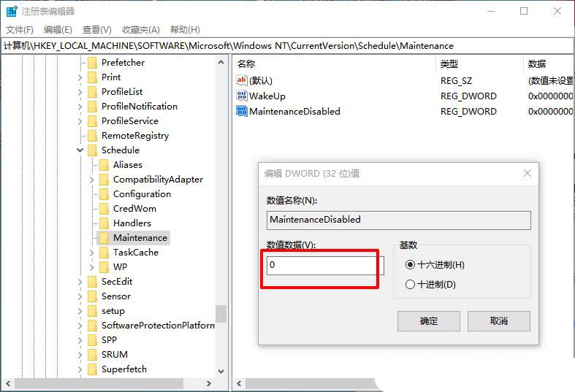Select the Maintenance folder icon in tree

[104, 238]
